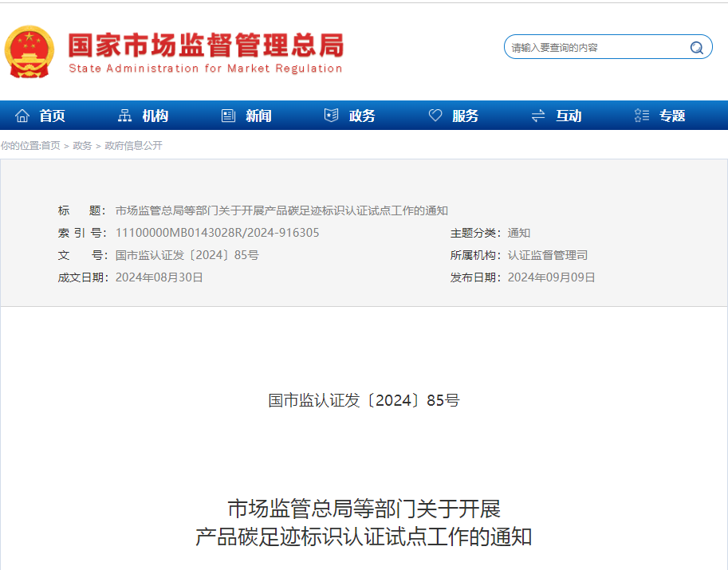Click the large notice heading 市场监管总局等部门关于开展
The image size is (728, 570).
coord(364,508)
